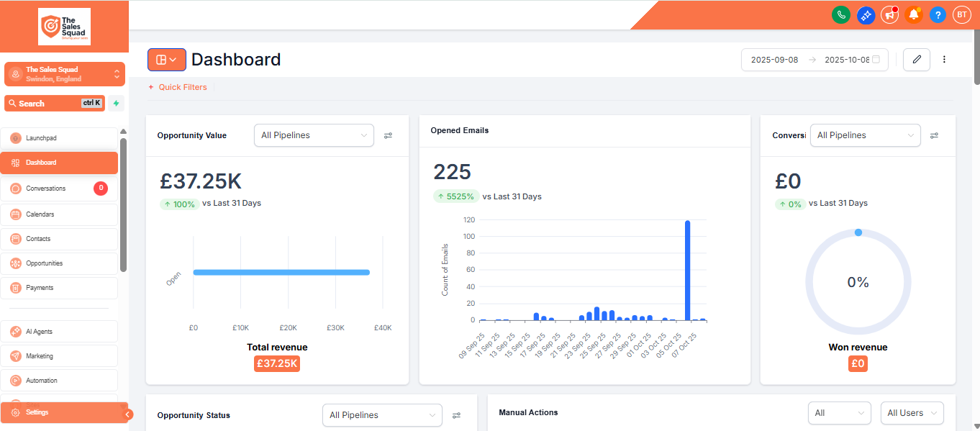
Task: Open the three-dot dashboard options menu
Action: click(945, 60)
